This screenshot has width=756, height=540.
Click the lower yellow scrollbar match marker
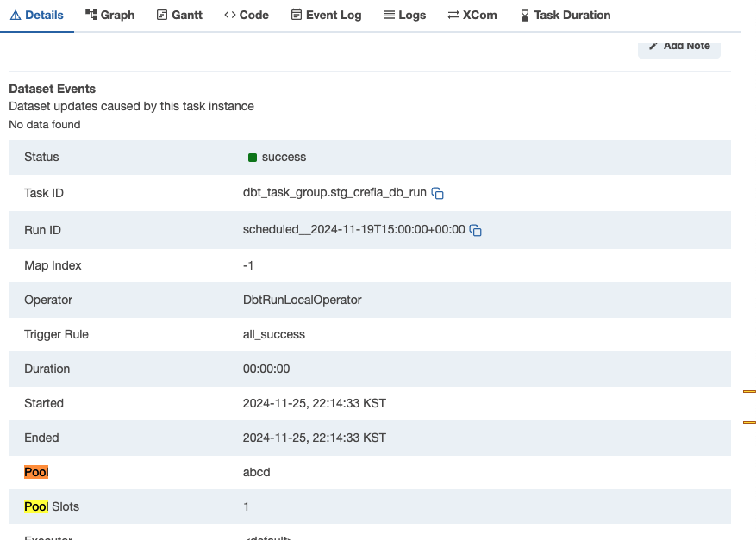(749, 422)
